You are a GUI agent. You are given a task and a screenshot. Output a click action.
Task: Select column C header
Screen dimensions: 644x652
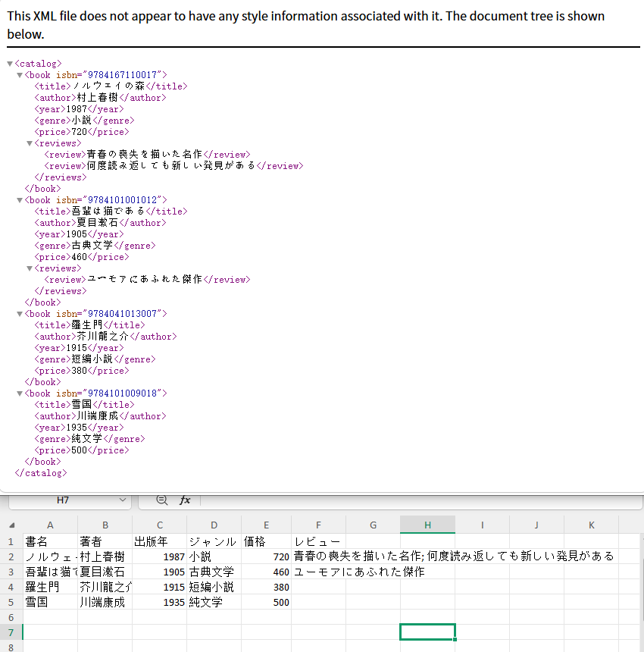tap(160, 525)
